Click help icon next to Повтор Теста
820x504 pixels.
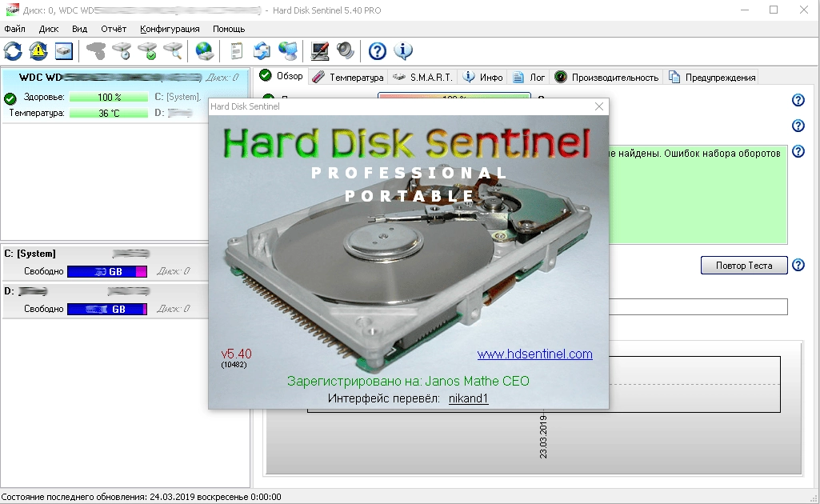798,265
